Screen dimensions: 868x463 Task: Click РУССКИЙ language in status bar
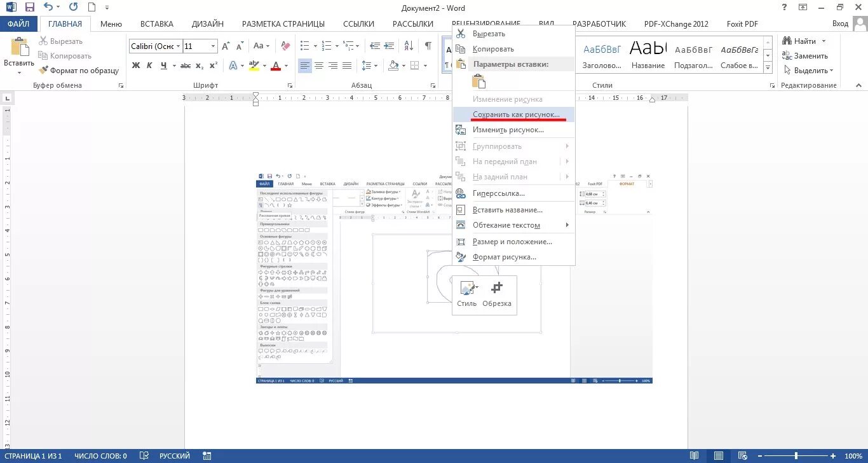click(x=175, y=456)
